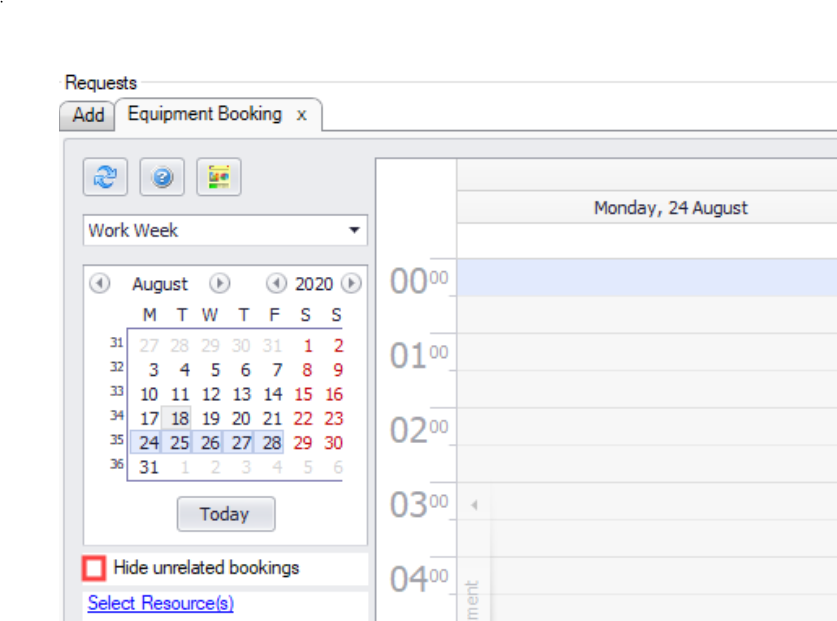This screenshot has width=837, height=621.
Task: Click the 00:00 time slot on Monday
Action: (646, 277)
